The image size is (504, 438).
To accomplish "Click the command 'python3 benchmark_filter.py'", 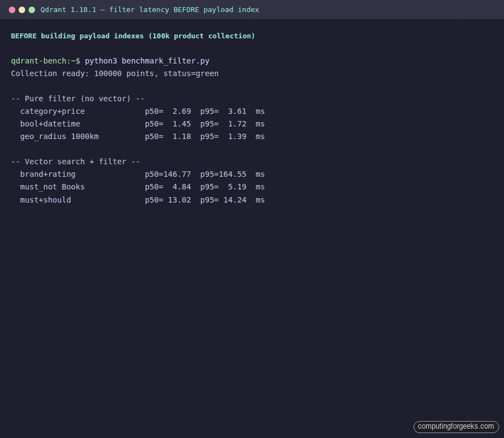I will click(x=147, y=61).
